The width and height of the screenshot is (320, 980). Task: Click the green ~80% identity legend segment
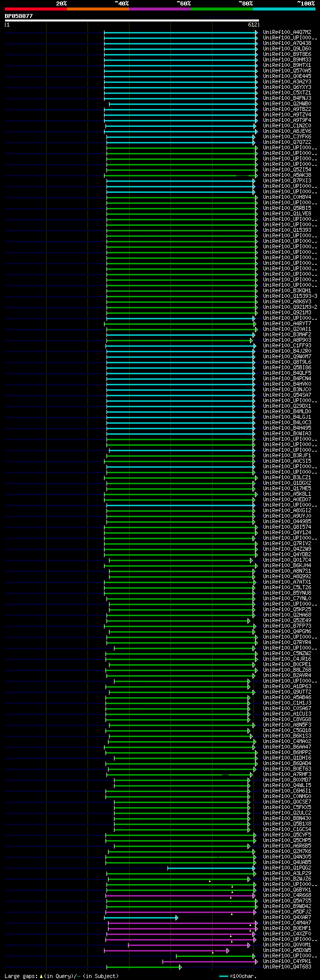coord(221,8)
